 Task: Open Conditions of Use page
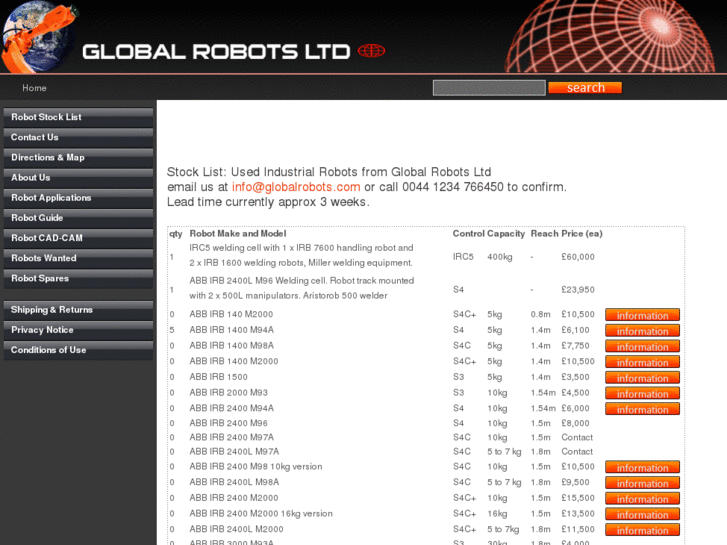click(78, 350)
